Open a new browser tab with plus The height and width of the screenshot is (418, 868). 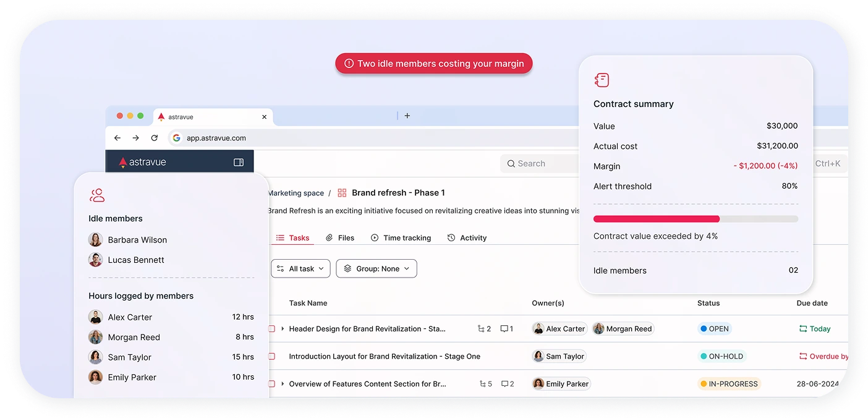407,116
